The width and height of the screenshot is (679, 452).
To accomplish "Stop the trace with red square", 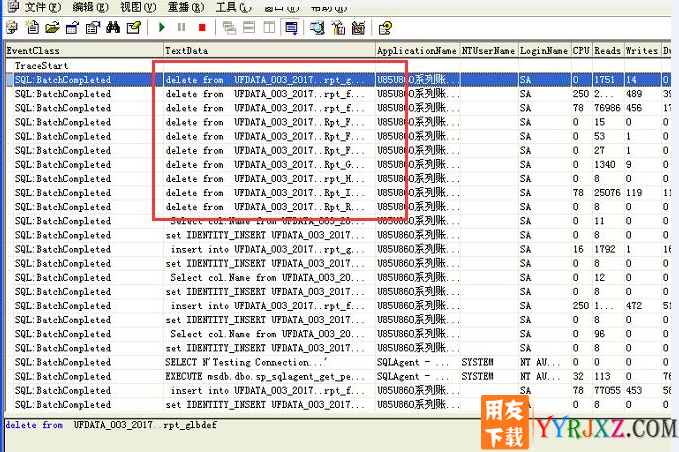I will [202, 28].
